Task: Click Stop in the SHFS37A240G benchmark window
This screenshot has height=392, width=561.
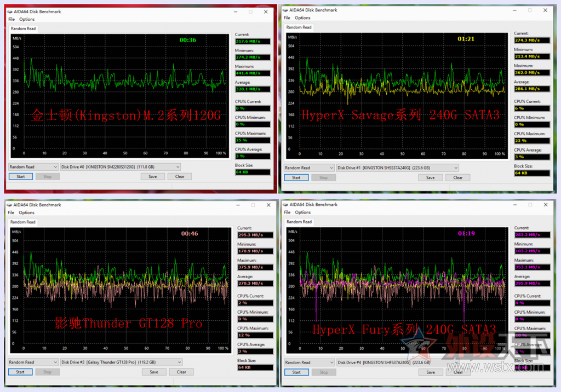Action: 324,372
